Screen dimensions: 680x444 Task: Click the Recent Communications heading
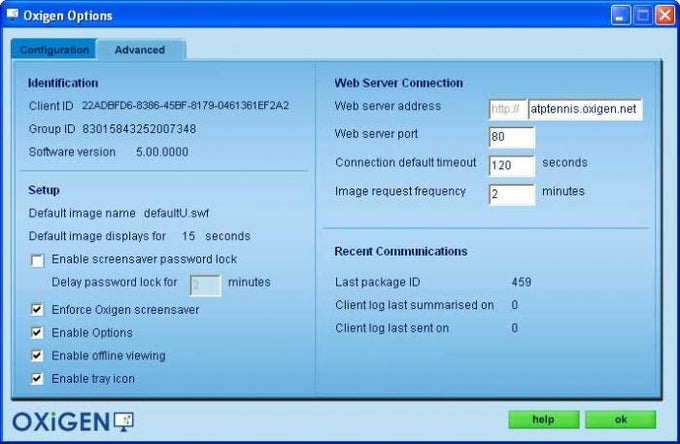pos(401,251)
